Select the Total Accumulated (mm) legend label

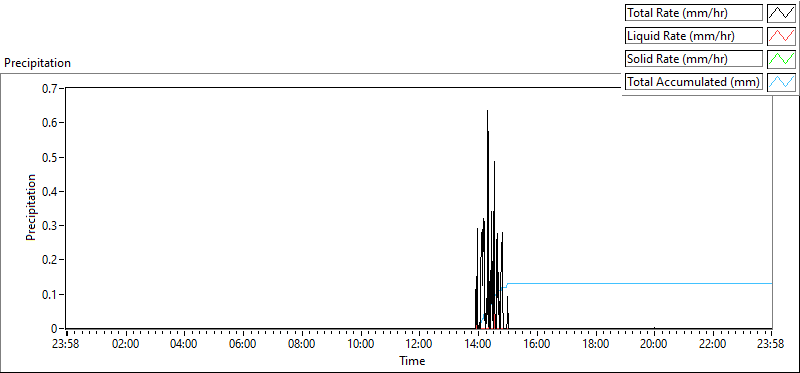pyautogui.click(x=694, y=82)
